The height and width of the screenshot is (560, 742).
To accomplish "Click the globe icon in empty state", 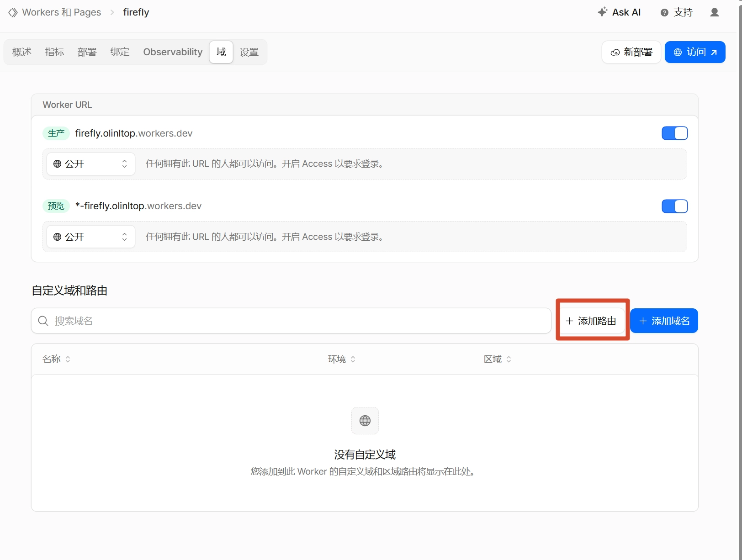I will (x=365, y=421).
